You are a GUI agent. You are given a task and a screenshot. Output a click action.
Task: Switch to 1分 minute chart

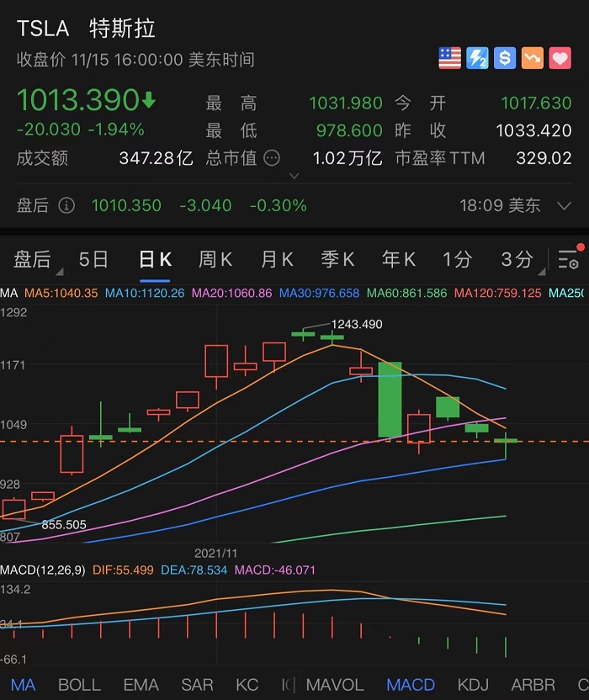tap(457, 259)
